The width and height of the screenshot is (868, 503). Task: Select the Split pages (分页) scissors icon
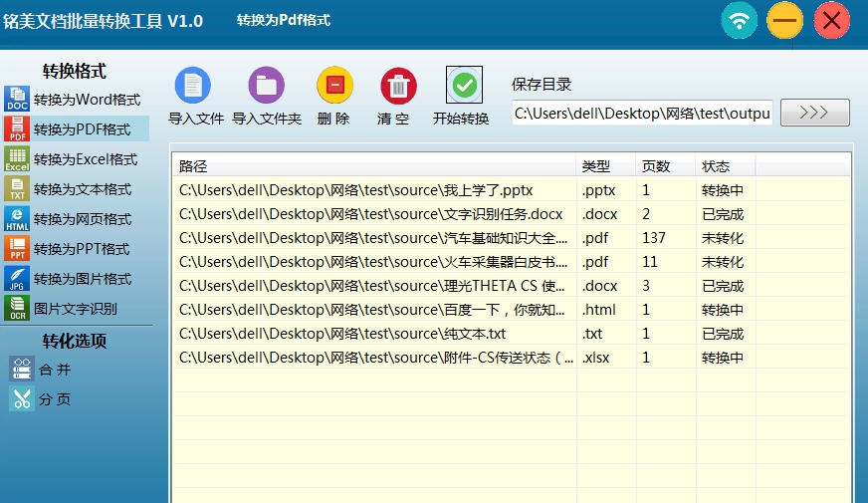coord(22,399)
